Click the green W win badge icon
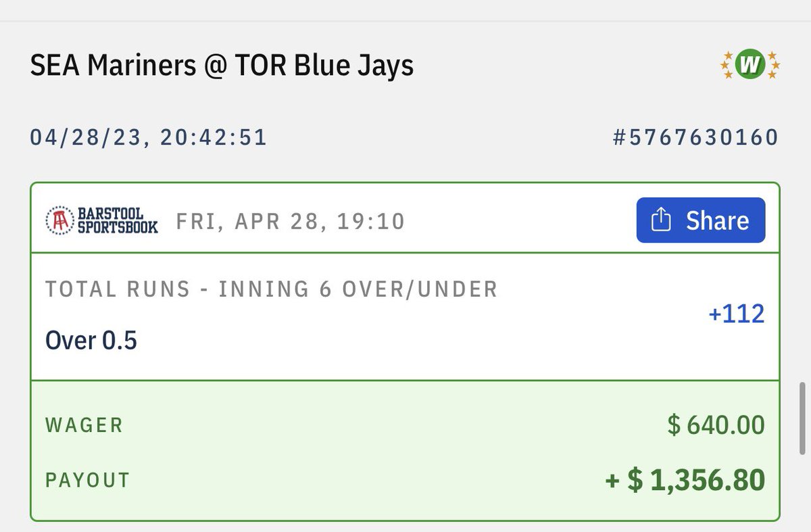The image size is (811, 532). tap(749, 66)
